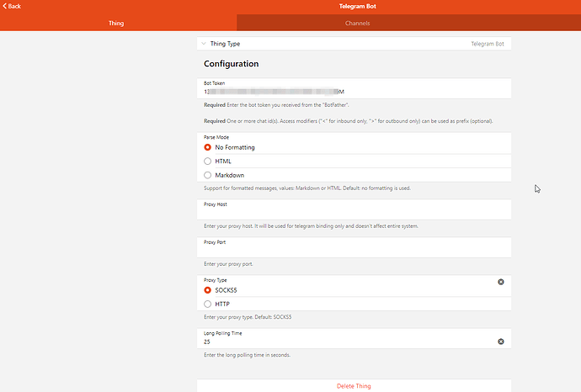The width and height of the screenshot is (581, 392).
Task: Choose SOCKS5 proxy type
Action: 207,290
